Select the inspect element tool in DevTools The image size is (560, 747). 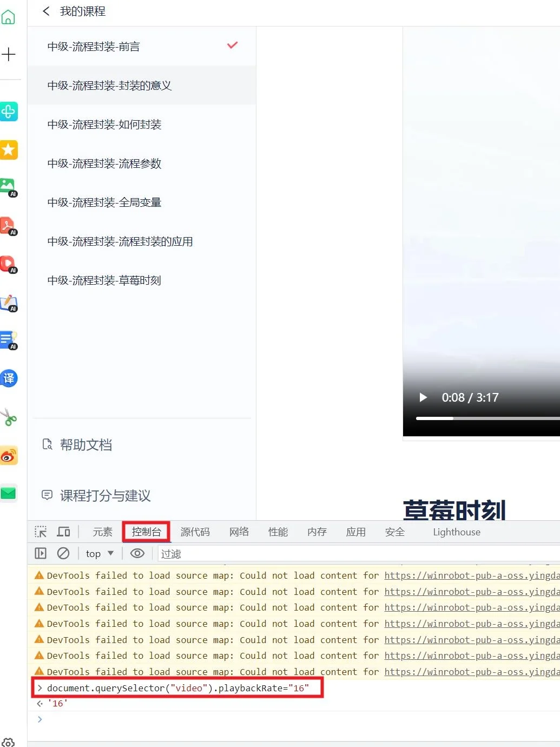pos(40,532)
